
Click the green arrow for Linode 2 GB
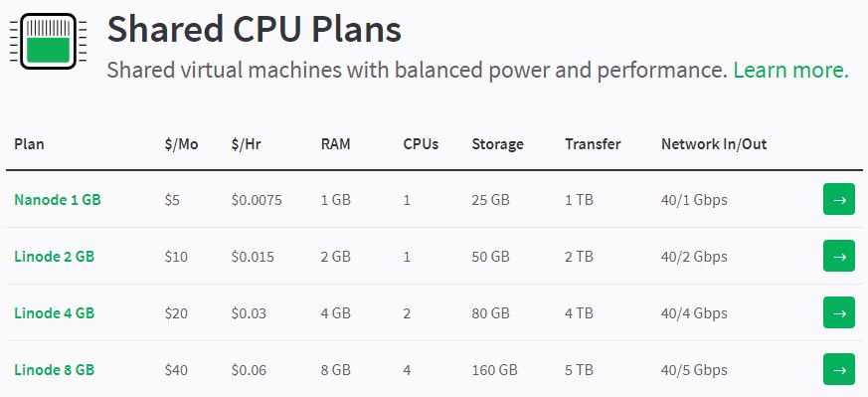click(838, 256)
